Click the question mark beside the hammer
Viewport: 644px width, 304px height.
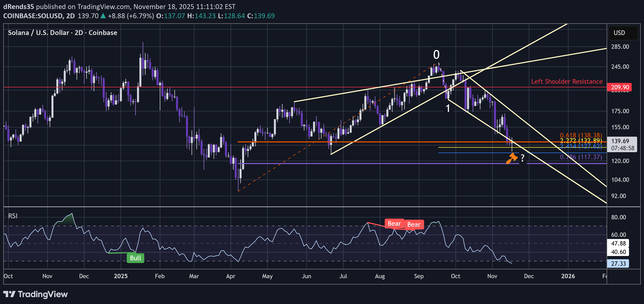[522, 158]
